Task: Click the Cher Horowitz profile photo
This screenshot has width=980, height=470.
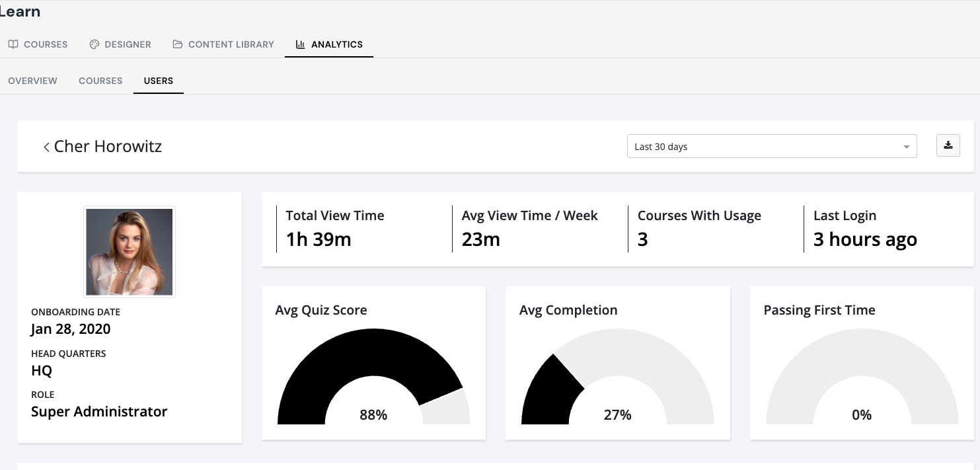Action: click(x=130, y=252)
